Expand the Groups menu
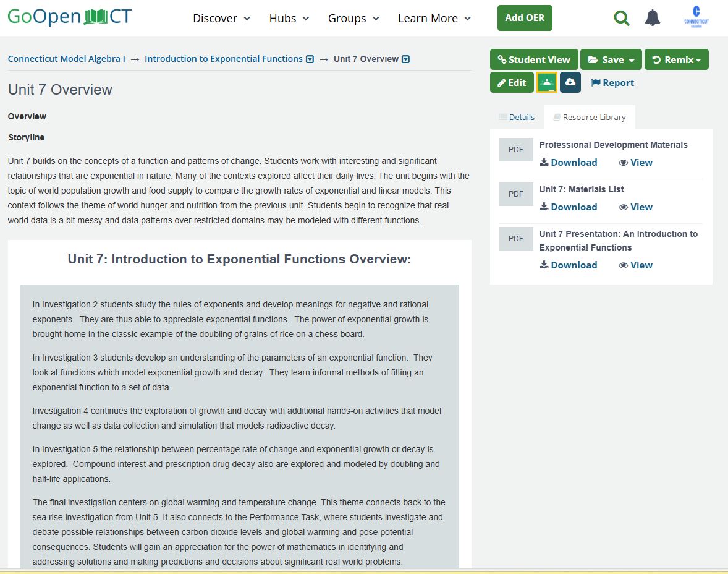The height and width of the screenshot is (574, 728). pyautogui.click(x=353, y=18)
